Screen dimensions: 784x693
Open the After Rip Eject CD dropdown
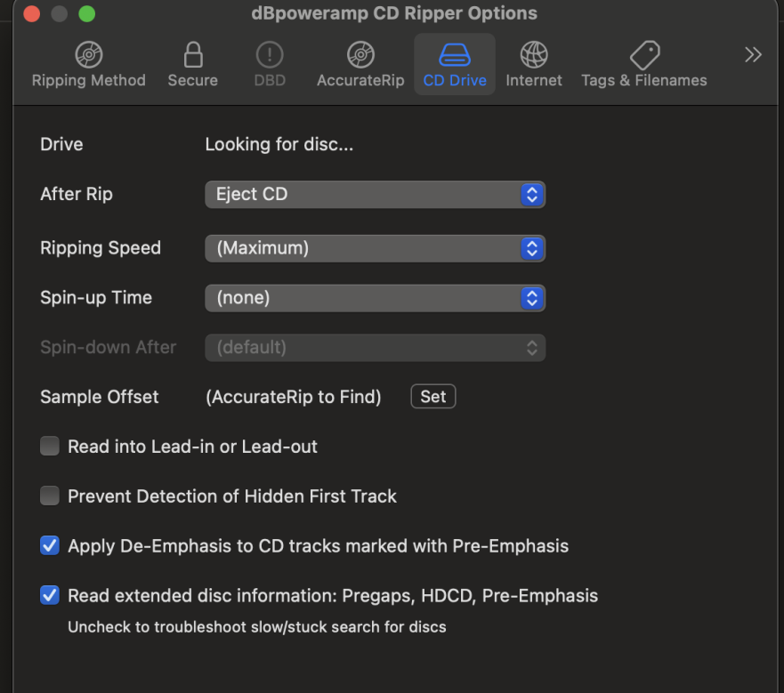375,195
